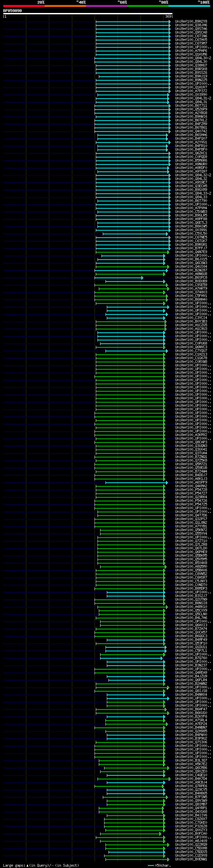Select hit UniRef100_Q3TUA4
The image size is (213, 868).
191,454
